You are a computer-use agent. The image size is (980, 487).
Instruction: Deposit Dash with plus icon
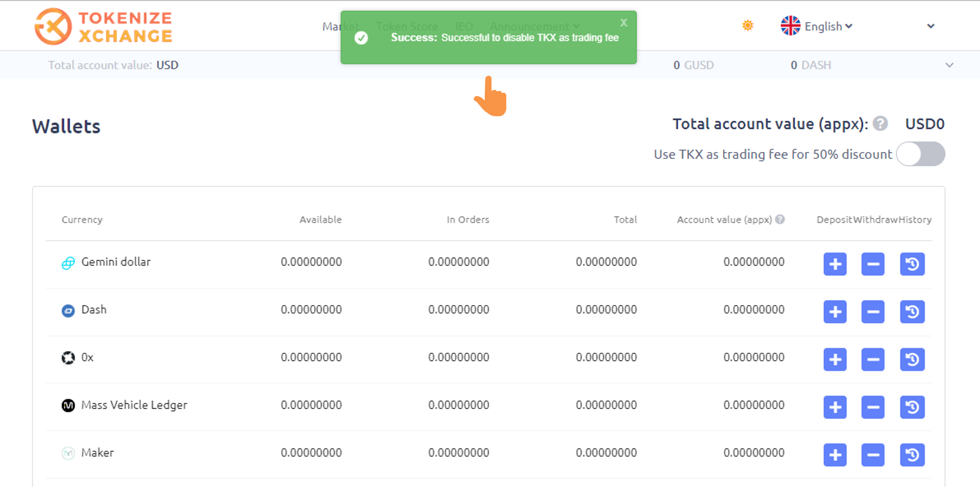tap(835, 312)
